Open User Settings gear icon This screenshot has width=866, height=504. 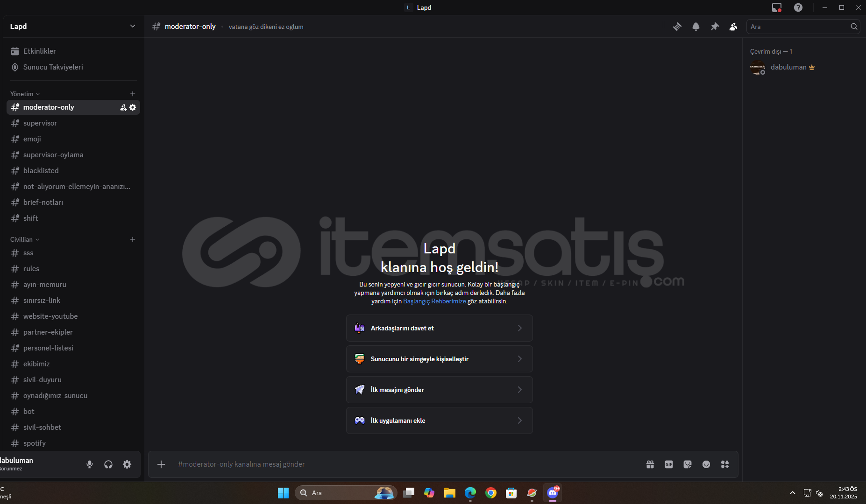point(127,464)
